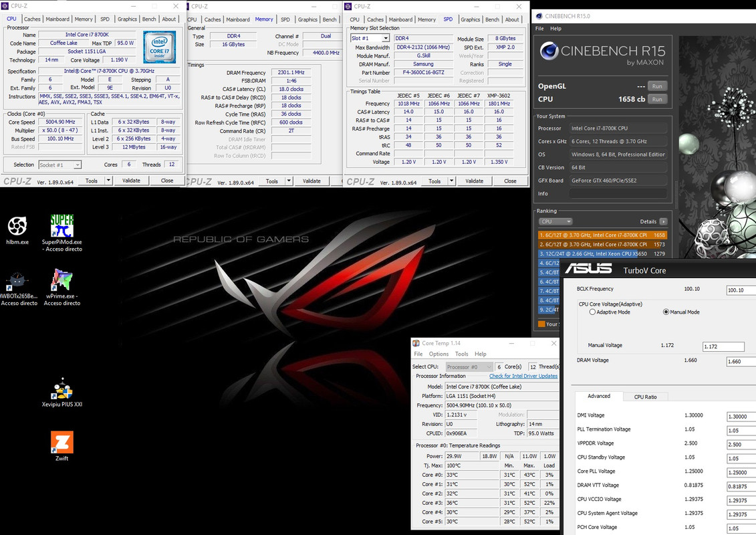Viewport: 756px width, 535px height.
Task: Click Validate in Memory CPU-Z window
Action: click(311, 181)
